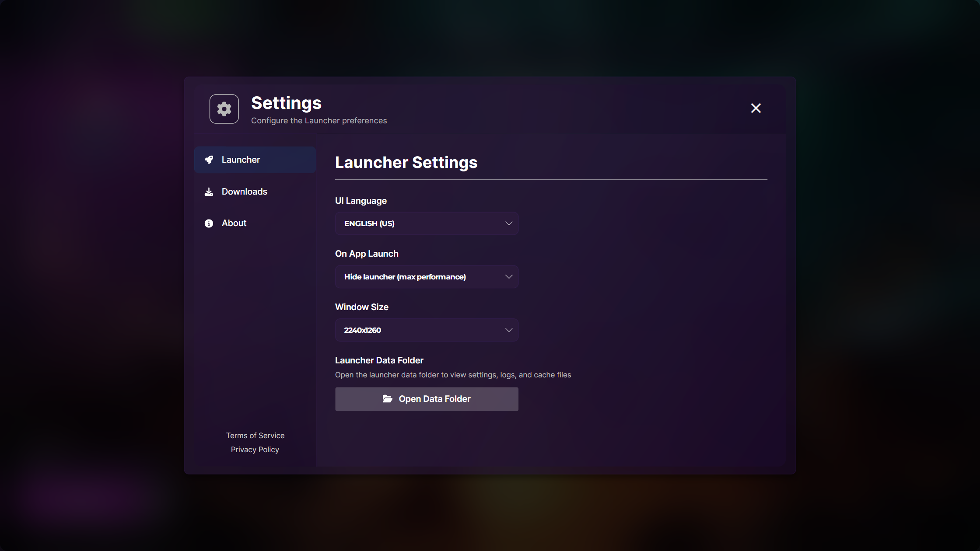Image resolution: width=980 pixels, height=551 pixels.
Task: Close the Settings dialog with X
Action: (x=756, y=108)
